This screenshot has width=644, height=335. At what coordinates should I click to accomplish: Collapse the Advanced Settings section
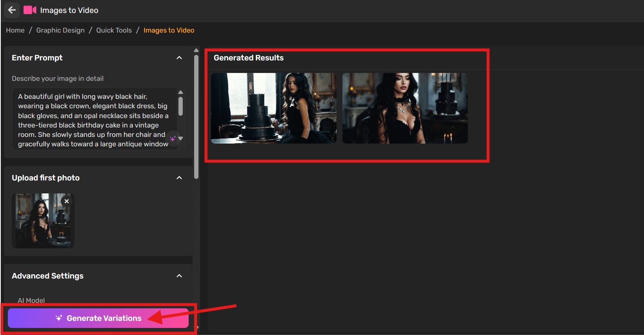click(179, 276)
